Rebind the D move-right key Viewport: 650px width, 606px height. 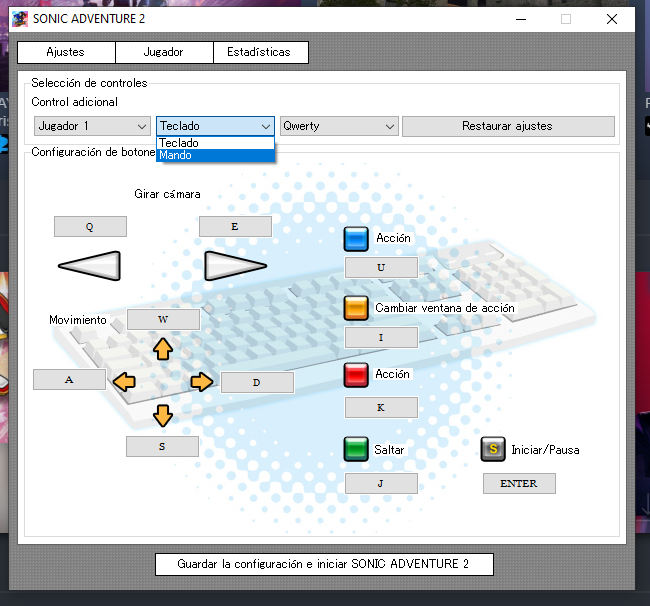[x=257, y=382]
